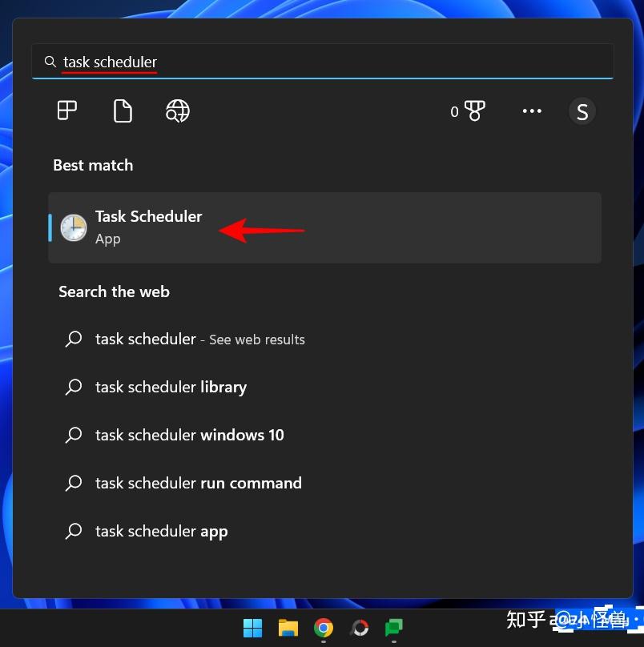Open File Explorer from the taskbar
This screenshot has height=647, width=644.
pos(288,628)
